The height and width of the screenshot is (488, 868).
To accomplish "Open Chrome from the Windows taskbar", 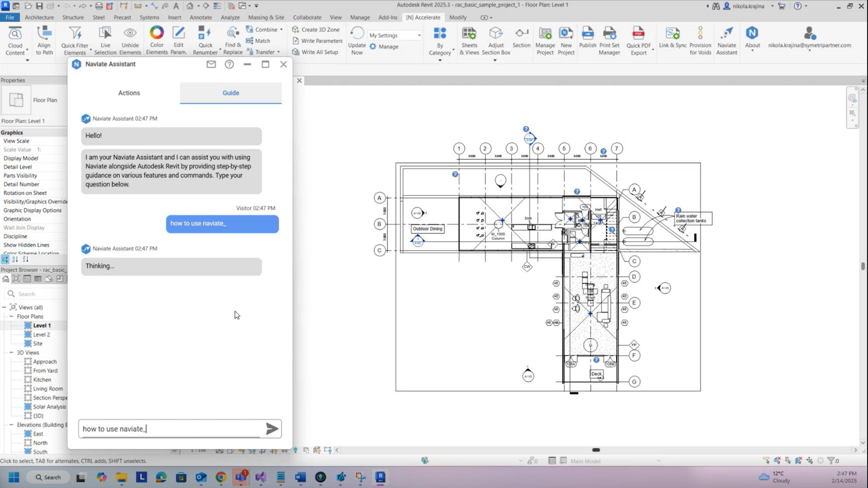I will (x=220, y=477).
